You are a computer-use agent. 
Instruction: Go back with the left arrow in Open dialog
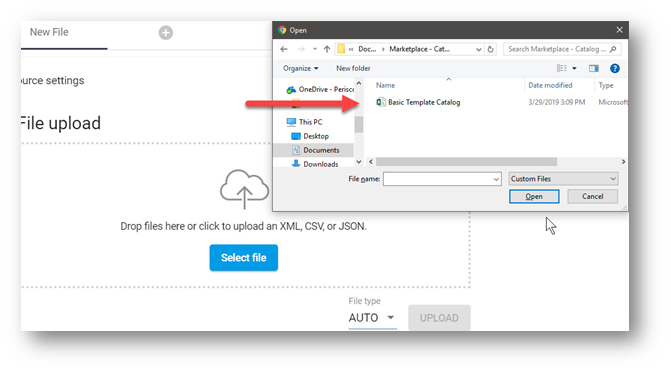point(284,49)
